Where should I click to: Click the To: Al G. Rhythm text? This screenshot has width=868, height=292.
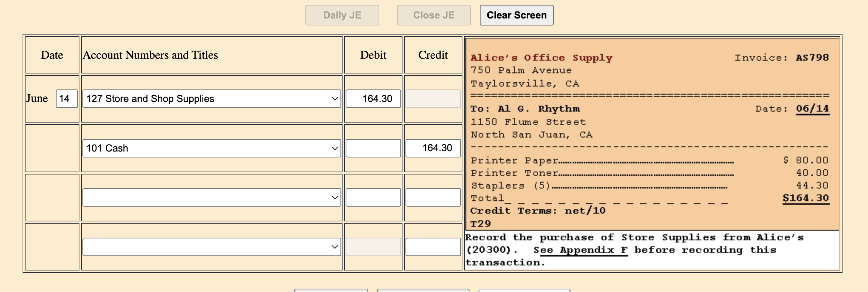[x=525, y=109]
